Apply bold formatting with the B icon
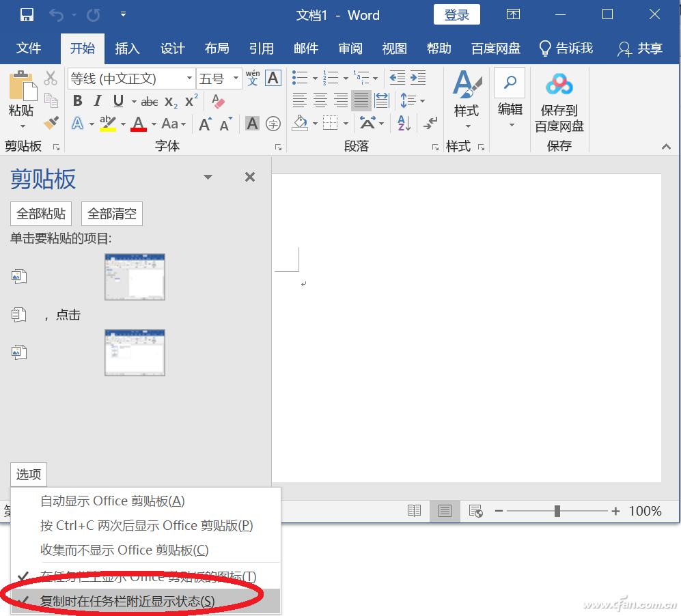The image size is (681, 616). 77,101
